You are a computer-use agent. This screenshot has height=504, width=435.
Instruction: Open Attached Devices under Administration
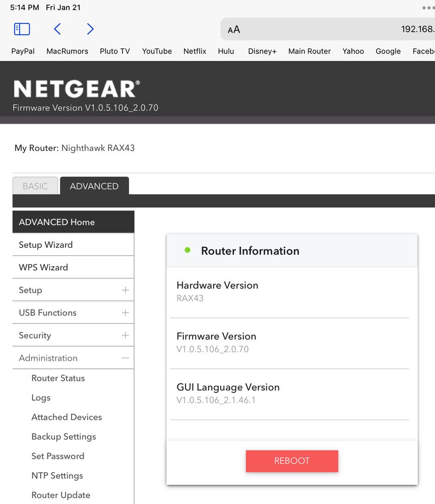click(67, 417)
